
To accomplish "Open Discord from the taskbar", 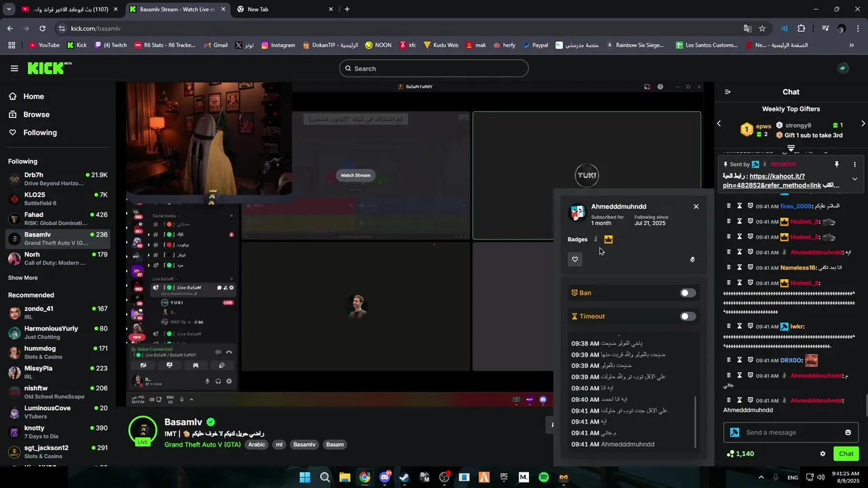I will pyautogui.click(x=384, y=477).
